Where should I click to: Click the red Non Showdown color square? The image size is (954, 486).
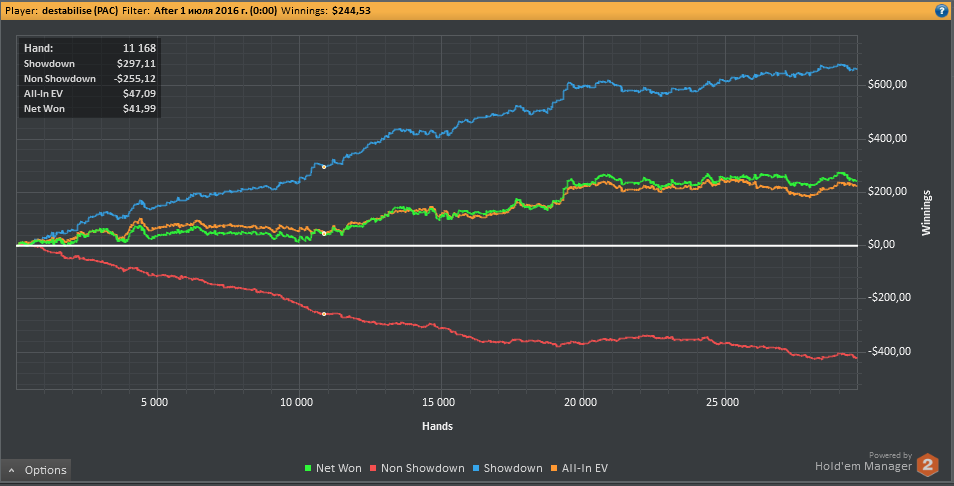(x=375, y=469)
